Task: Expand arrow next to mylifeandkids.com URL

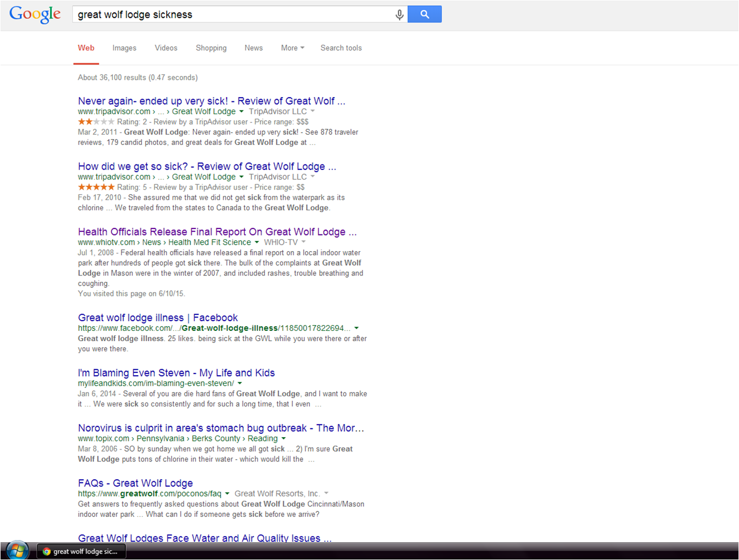Action: [x=240, y=384]
